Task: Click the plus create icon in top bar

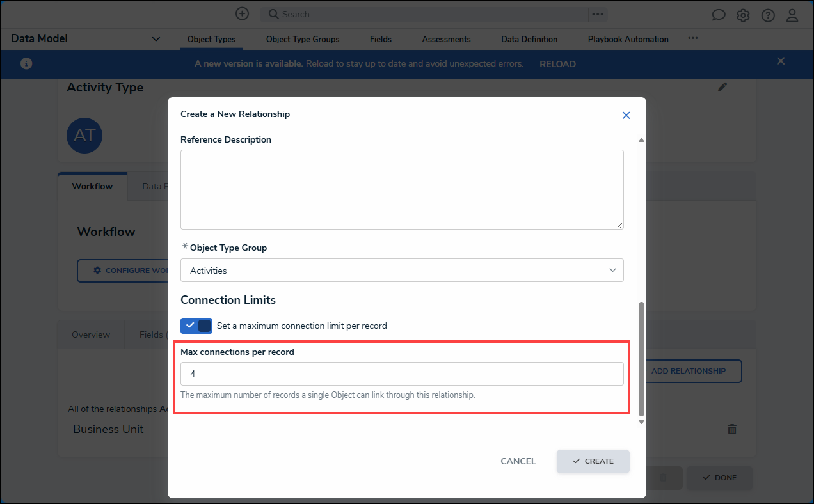Action: (x=242, y=14)
